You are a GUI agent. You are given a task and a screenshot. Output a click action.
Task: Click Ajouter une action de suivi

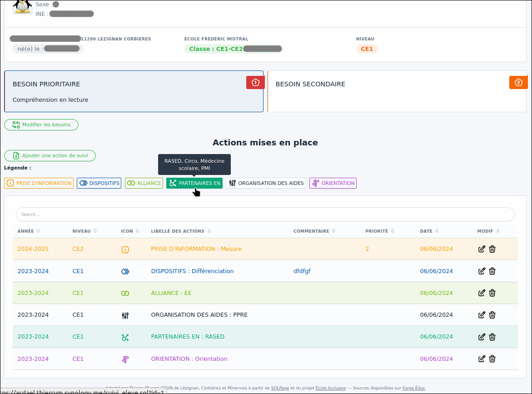coord(50,155)
